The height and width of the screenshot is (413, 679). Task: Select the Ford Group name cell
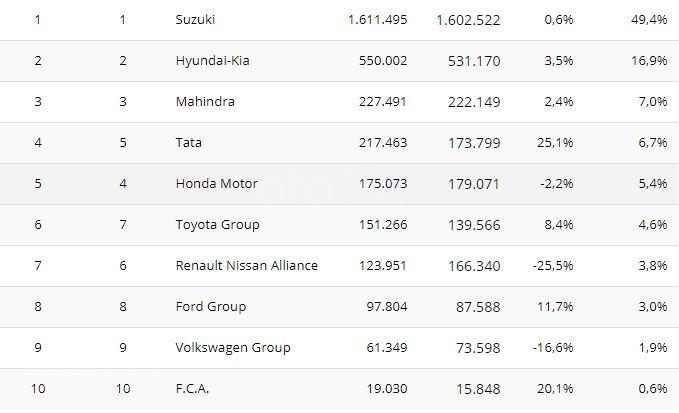pyautogui.click(x=211, y=307)
